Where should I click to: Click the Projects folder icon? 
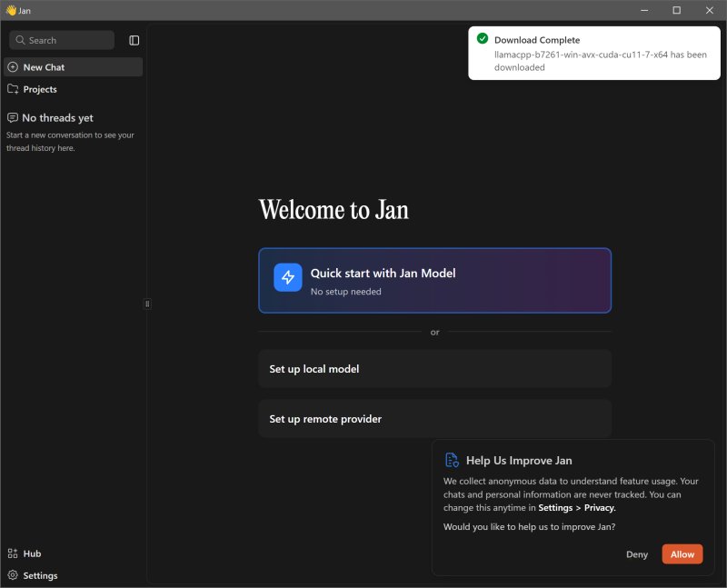point(13,89)
